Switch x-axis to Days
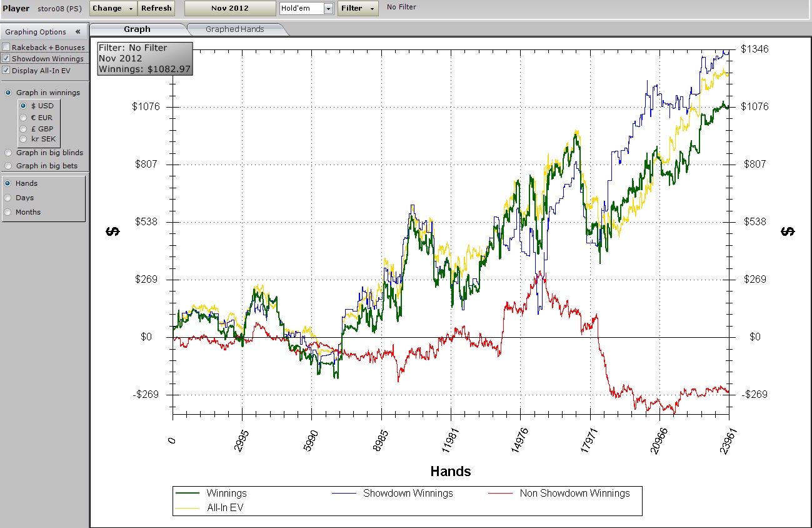 coord(8,198)
